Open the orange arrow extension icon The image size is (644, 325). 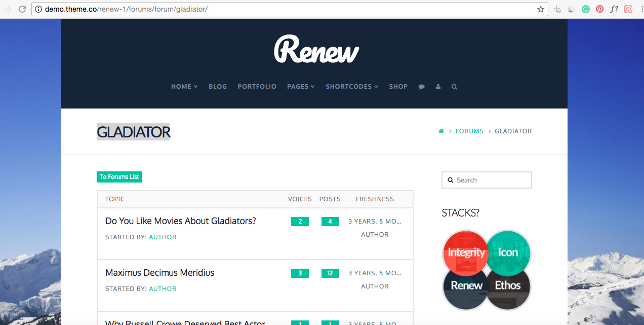(628, 9)
